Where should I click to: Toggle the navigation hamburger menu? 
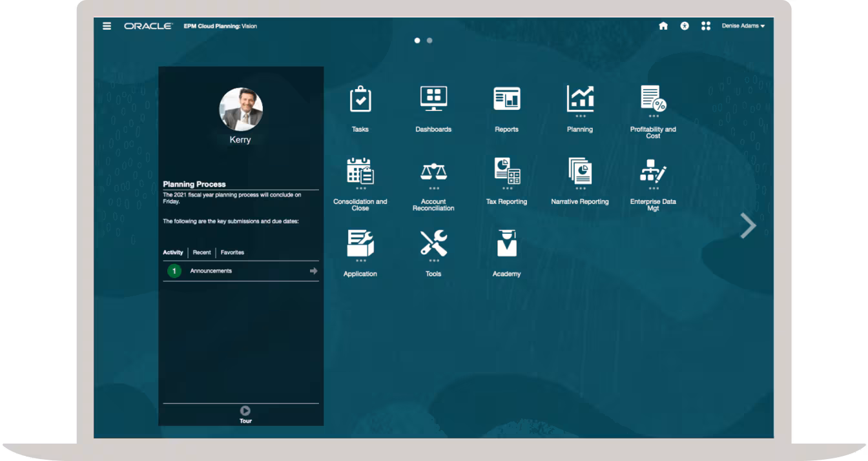click(x=107, y=26)
